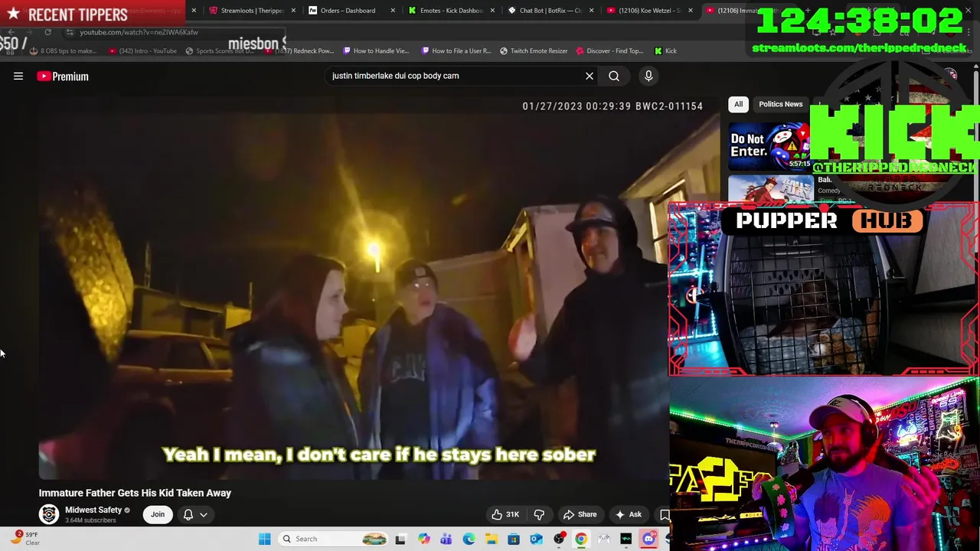Screen dimensions: 980x551
Task: Open the Do Not Enter recommended thumbnail
Action: [769, 145]
